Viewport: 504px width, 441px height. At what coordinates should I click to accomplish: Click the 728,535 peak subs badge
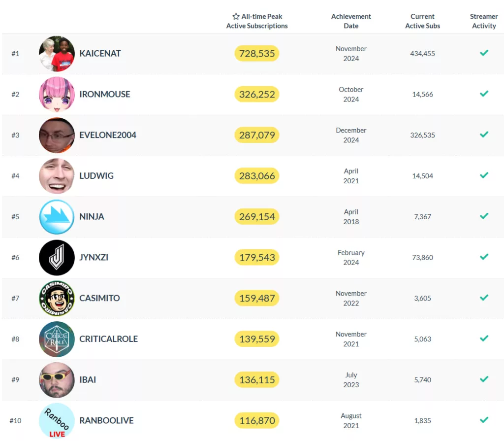click(x=257, y=53)
